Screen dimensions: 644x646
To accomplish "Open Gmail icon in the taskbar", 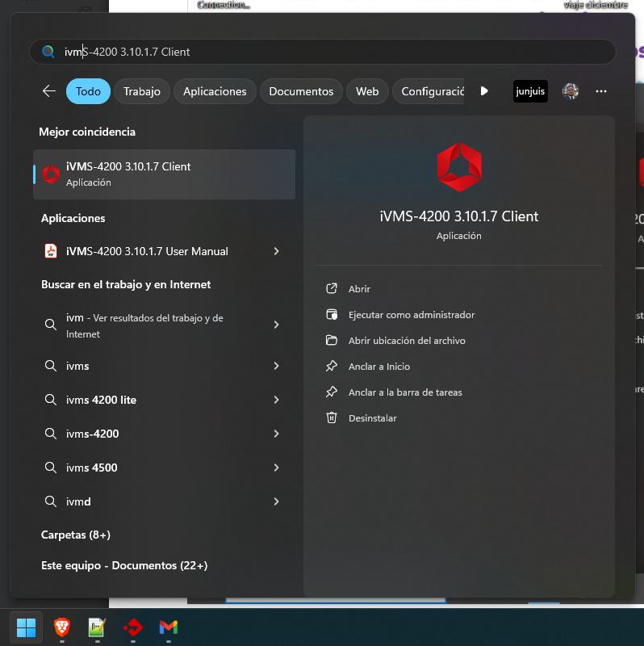I will point(168,627).
